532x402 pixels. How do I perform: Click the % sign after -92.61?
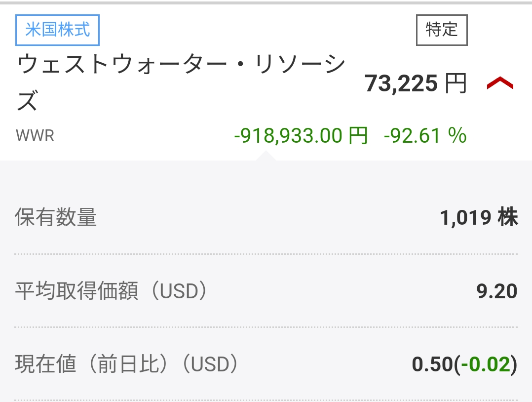457,135
